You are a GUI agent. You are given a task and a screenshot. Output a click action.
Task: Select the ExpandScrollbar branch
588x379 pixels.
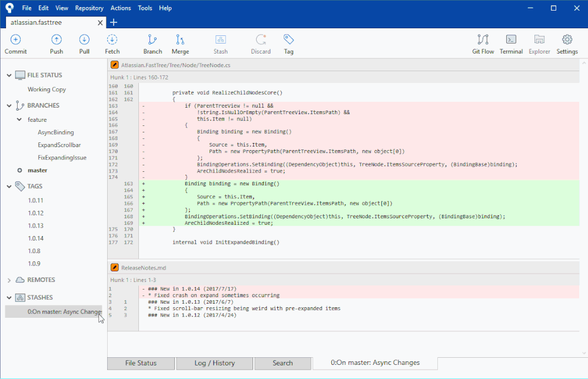tap(59, 145)
